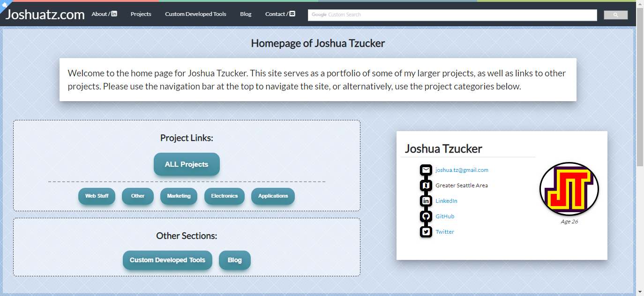Focus the Google Custom Search field
Viewport: 644px width, 296px height.
pyautogui.click(x=452, y=15)
